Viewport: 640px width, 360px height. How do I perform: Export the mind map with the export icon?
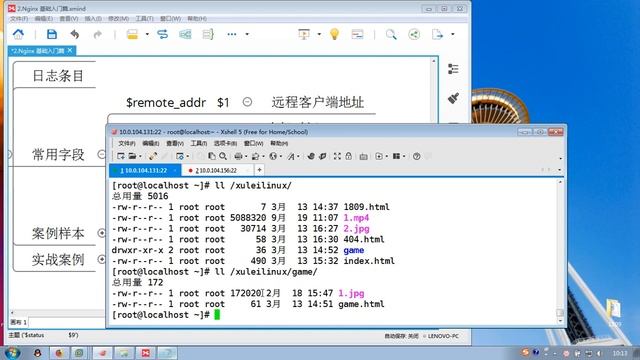(x=437, y=34)
